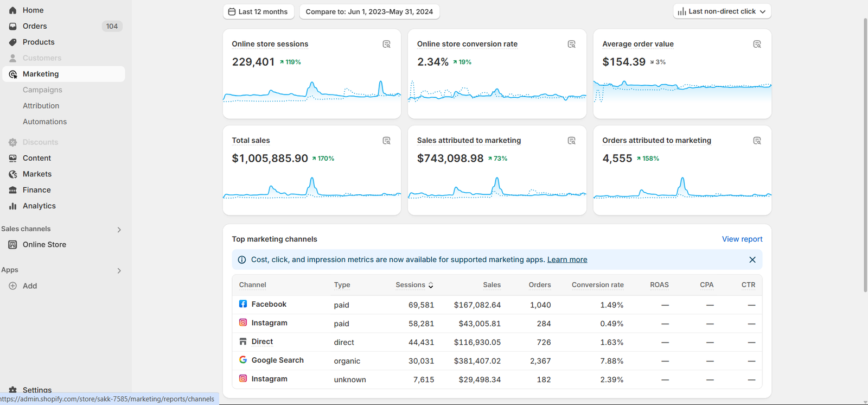The height and width of the screenshot is (405, 868).
Task: Expand the Sales channels section
Action: tap(119, 230)
